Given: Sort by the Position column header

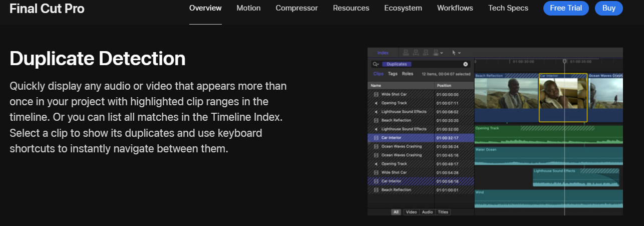Looking at the screenshot, I should point(444,86).
